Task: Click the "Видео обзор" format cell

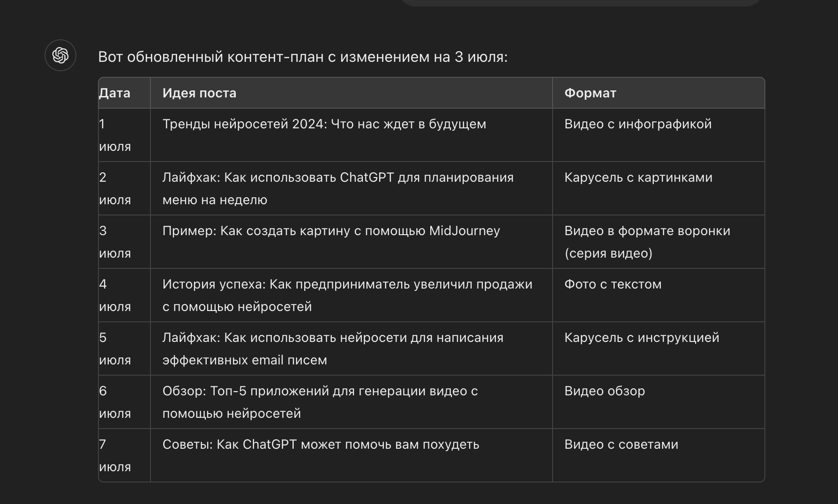Action: (658, 402)
